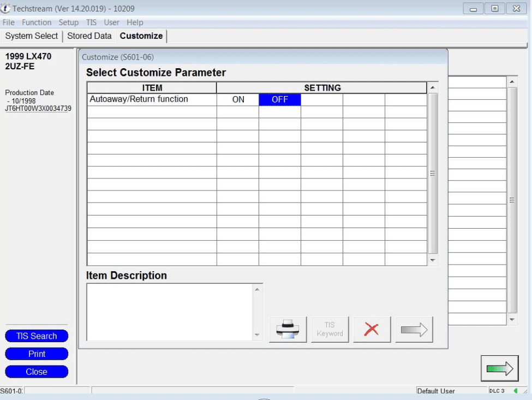Image resolution: width=532 pixels, height=400 pixels.
Task: Click the Item Description scroll down arrow
Action: point(257,335)
